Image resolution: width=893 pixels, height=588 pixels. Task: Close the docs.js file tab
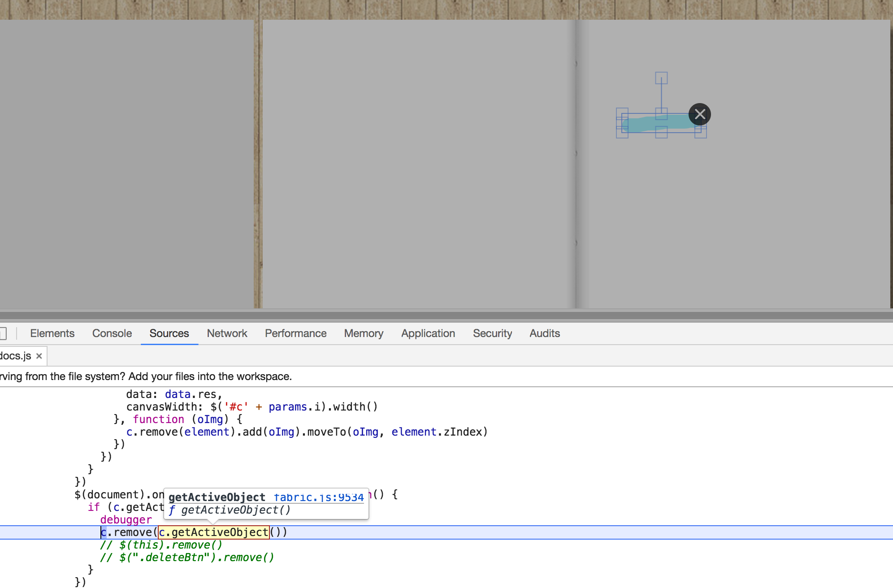[x=39, y=356]
